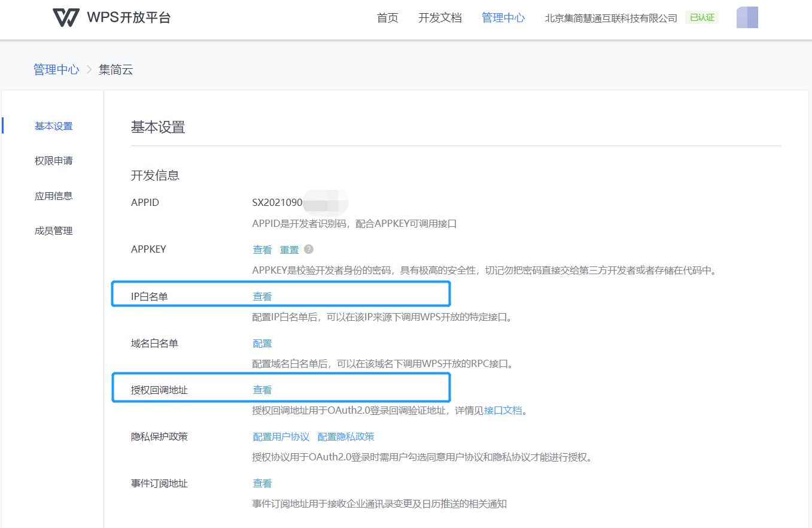Click the APPID field label
Viewport: 812px width, 528px height.
click(145, 202)
